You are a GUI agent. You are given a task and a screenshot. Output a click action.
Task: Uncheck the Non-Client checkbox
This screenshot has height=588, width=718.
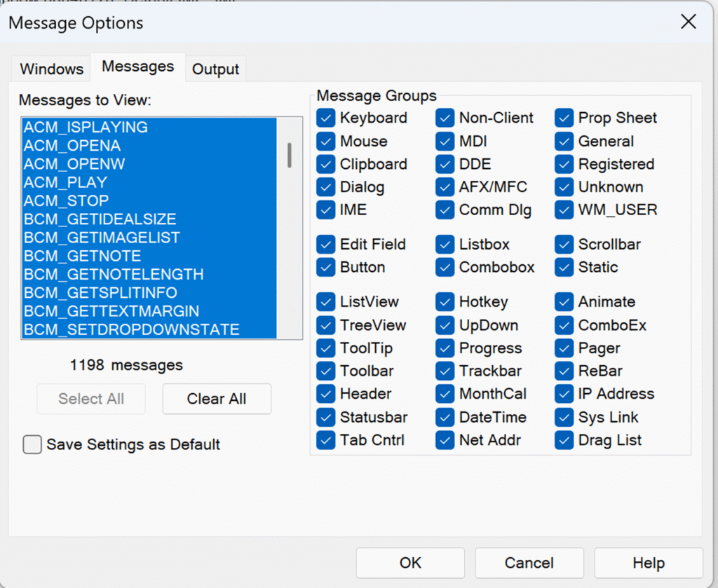coord(445,118)
